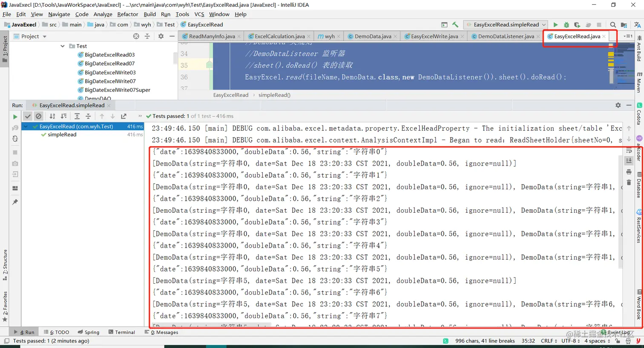Screen dimensions: 644x348
Task: Click EasyExcelRead breadcrumb below editor
Action: click(231, 95)
